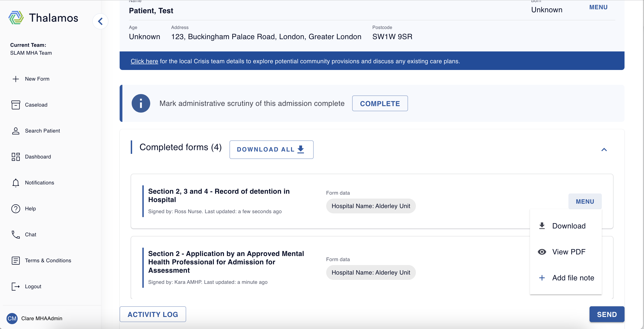The height and width of the screenshot is (329, 644).
Task: Open the Section 2 Application by AMHP title
Action: 226,262
